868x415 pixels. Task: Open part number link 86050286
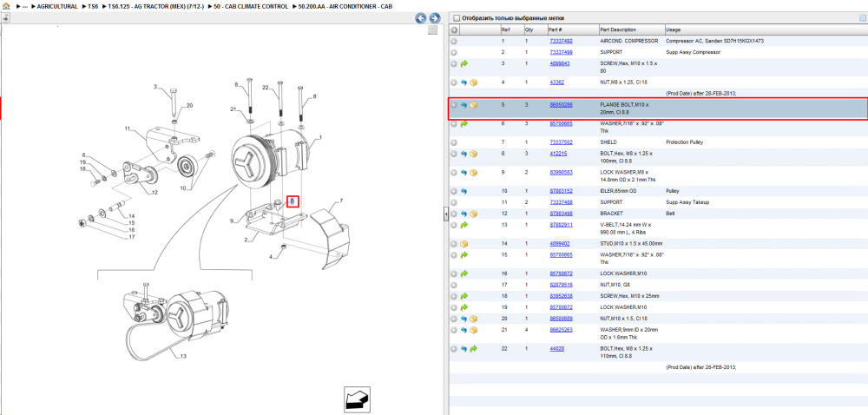tap(561, 104)
